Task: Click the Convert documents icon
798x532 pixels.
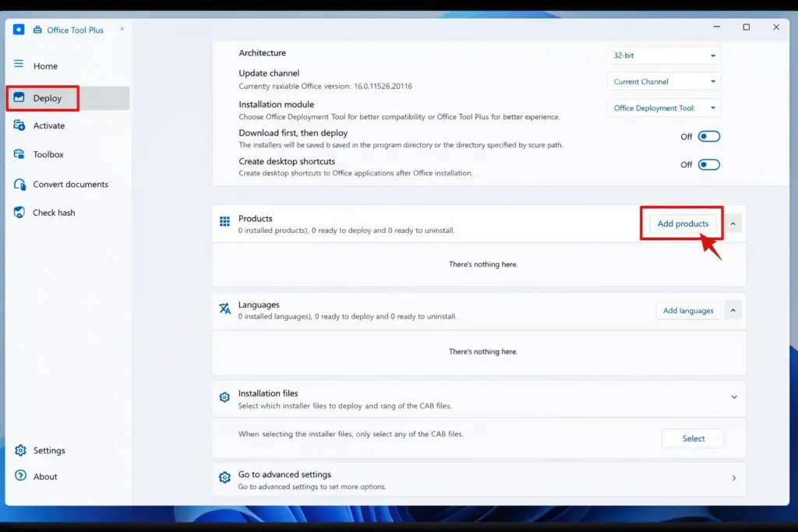Action: [x=19, y=185]
